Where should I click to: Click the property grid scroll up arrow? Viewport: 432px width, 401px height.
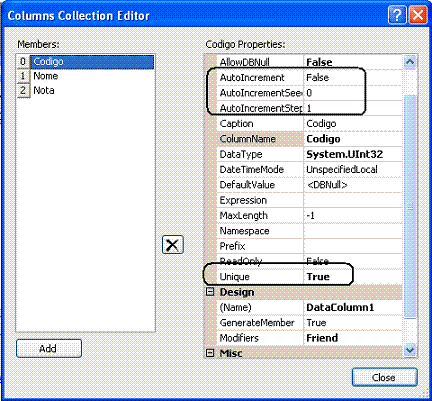coord(410,62)
